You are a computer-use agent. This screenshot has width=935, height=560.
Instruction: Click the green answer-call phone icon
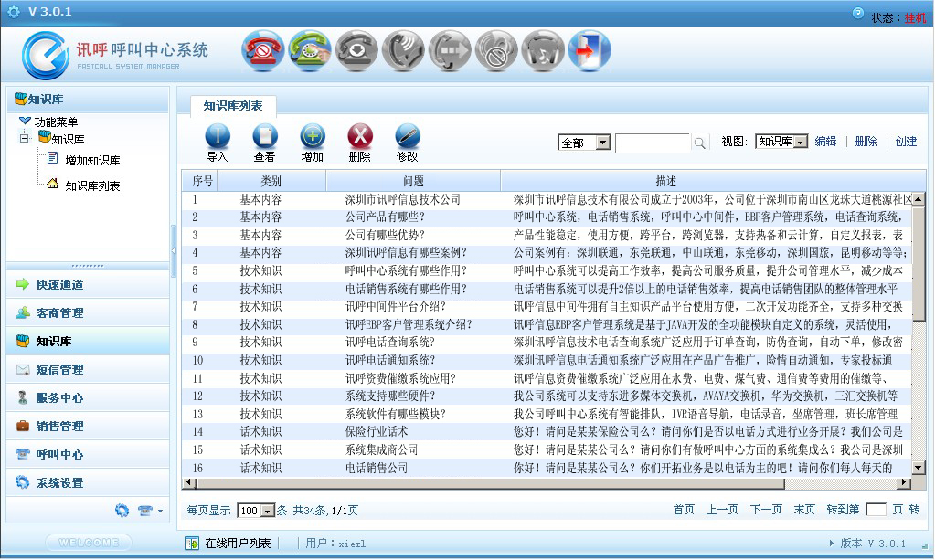click(310, 51)
